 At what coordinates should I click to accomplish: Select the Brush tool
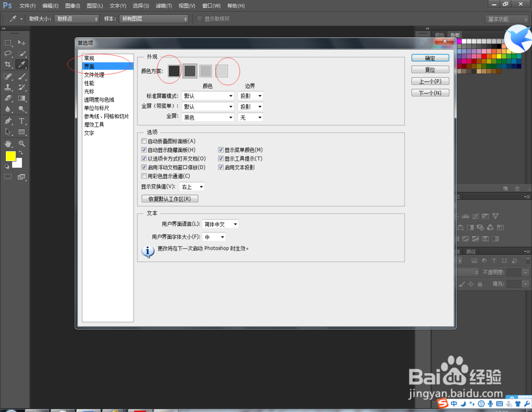coord(21,77)
